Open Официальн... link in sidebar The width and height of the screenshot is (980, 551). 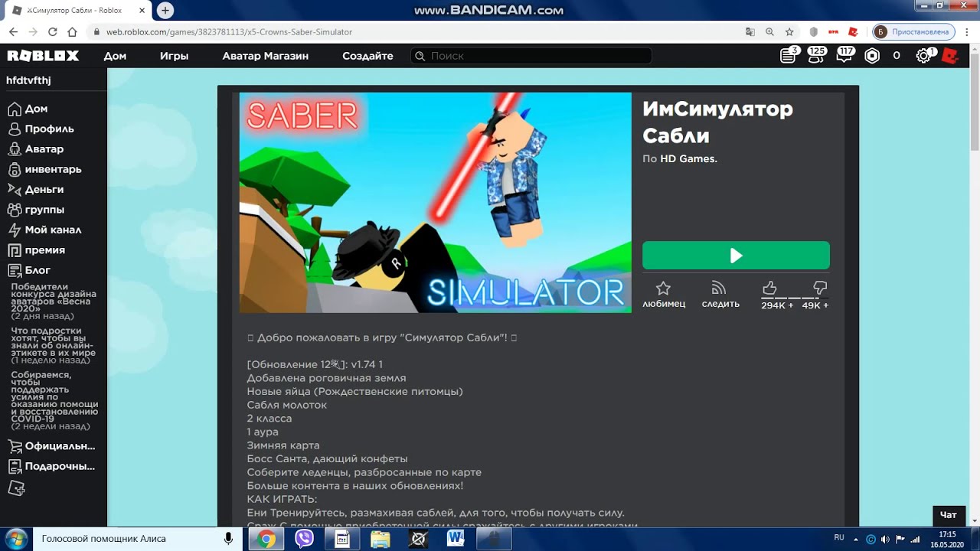(x=60, y=446)
